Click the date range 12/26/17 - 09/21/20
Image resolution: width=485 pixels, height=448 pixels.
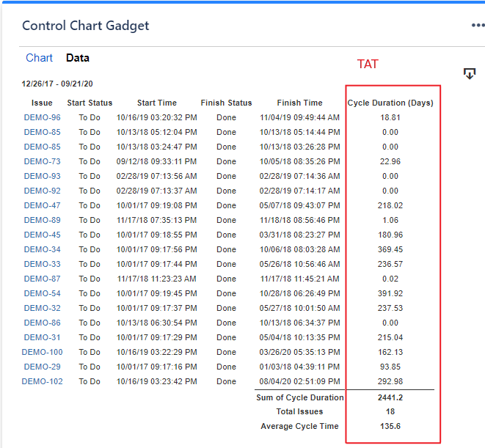click(x=57, y=84)
